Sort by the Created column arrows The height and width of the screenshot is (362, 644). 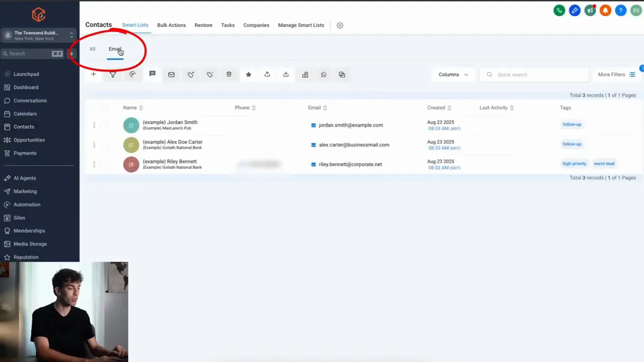pos(449,107)
